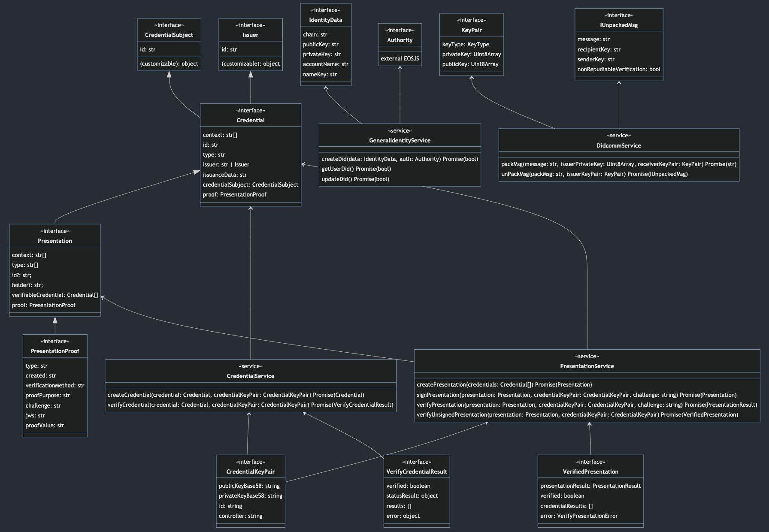The height and width of the screenshot is (532, 769).
Task: Select 'proofPurpose: str' attribute
Action: pyautogui.click(x=48, y=396)
